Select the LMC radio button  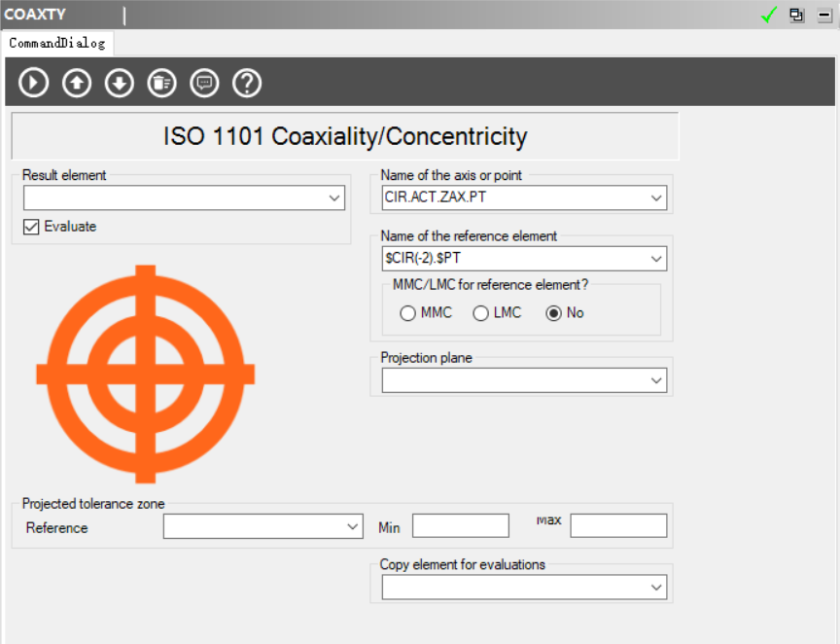pyautogui.click(x=480, y=313)
